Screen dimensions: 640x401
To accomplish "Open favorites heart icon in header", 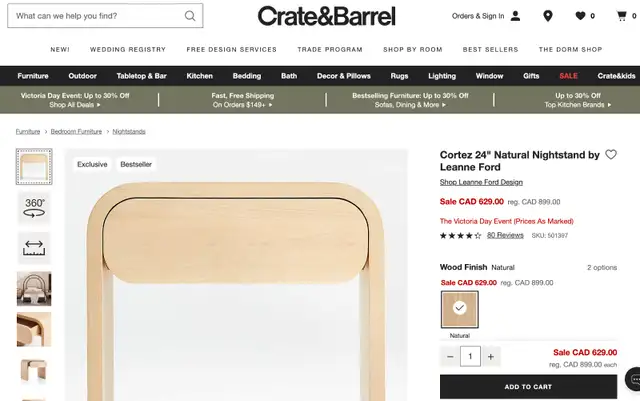I will pyautogui.click(x=580, y=16).
